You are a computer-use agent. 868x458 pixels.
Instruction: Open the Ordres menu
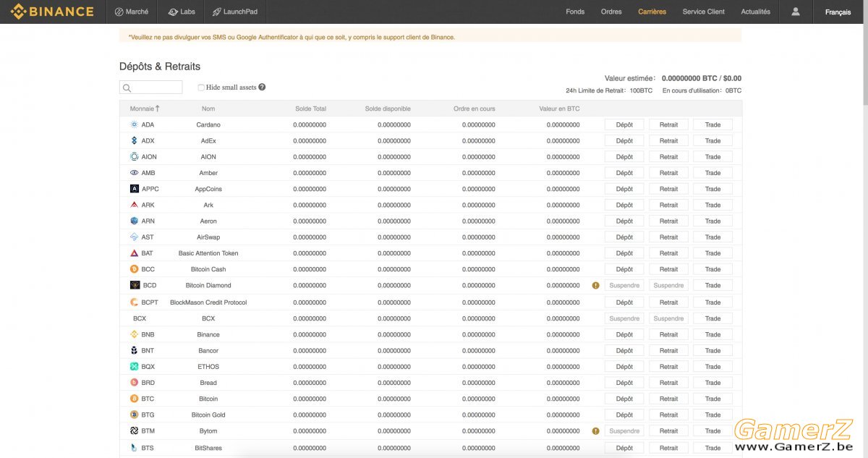coord(611,12)
